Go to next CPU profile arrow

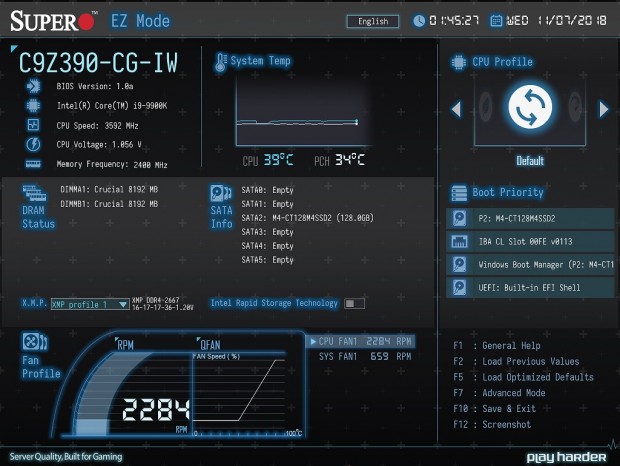pos(603,109)
